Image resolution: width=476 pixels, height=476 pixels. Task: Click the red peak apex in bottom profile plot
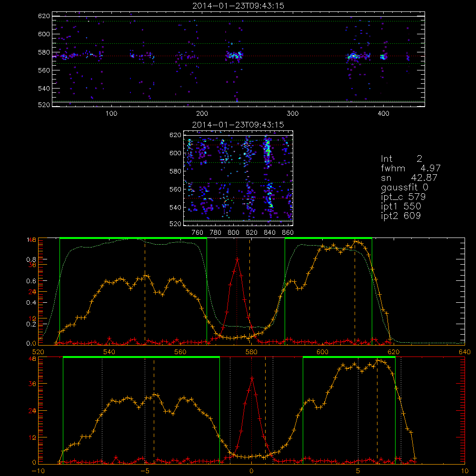pyautogui.click(x=252, y=378)
